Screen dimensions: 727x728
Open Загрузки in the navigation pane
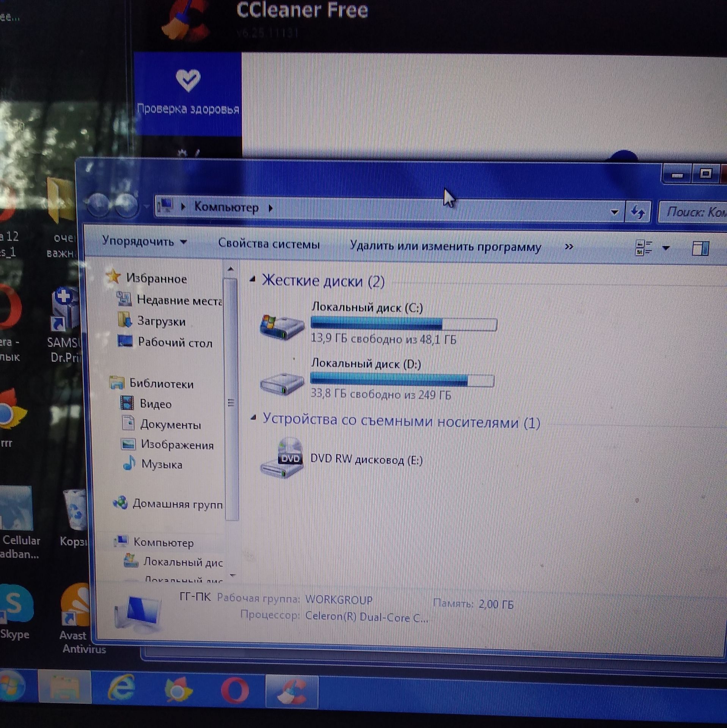pyautogui.click(x=161, y=322)
